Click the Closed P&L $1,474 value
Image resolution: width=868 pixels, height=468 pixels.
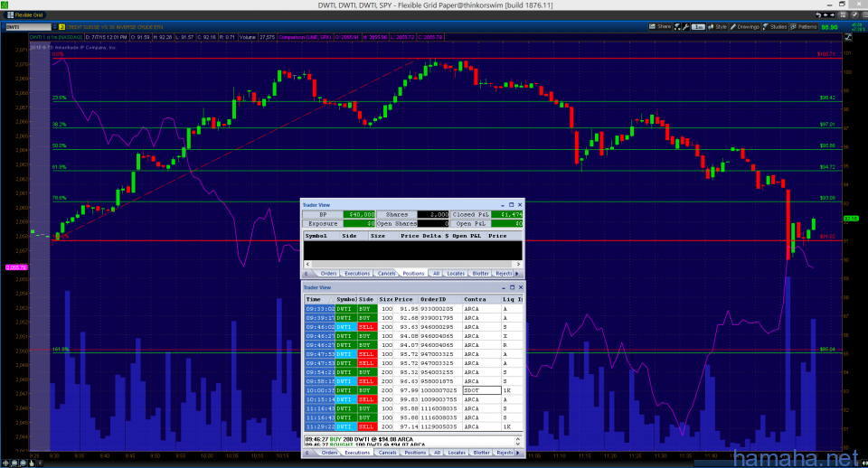click(506, 215)
